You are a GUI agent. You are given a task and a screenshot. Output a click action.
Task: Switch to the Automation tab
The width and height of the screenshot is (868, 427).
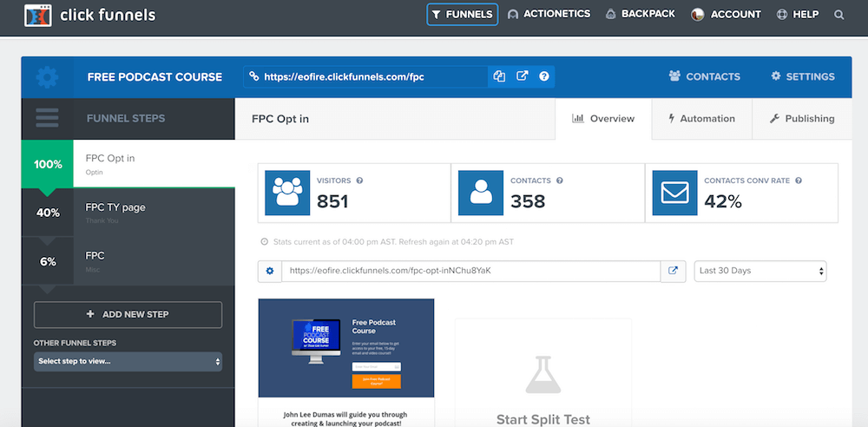[x=702, y=119]
